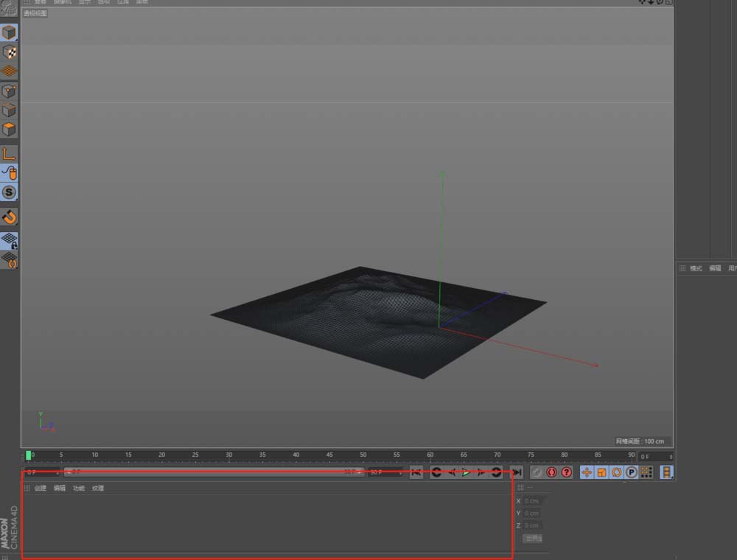Toggle the Locked Workplane icon
The image size is (737, 560).
[9, 241]
